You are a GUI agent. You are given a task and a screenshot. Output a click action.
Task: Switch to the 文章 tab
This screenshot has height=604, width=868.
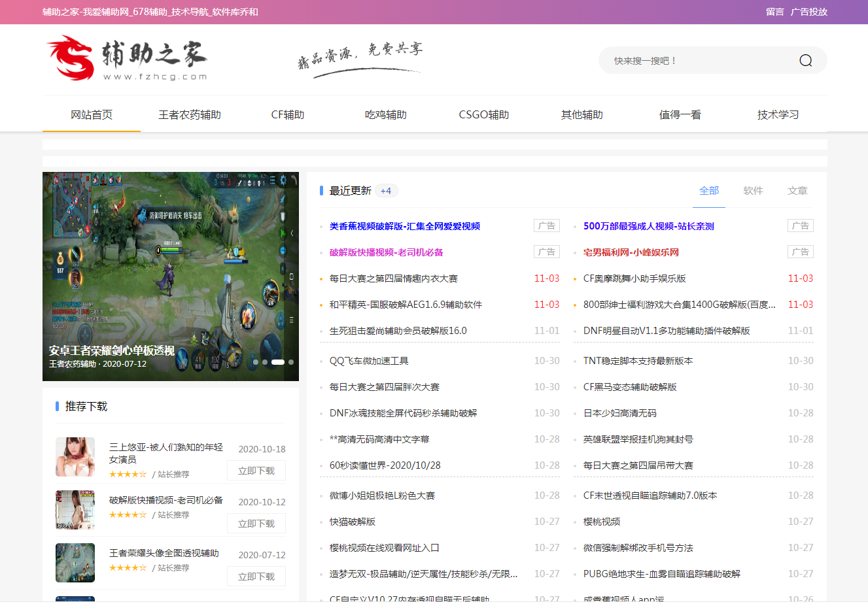[797, 191]
